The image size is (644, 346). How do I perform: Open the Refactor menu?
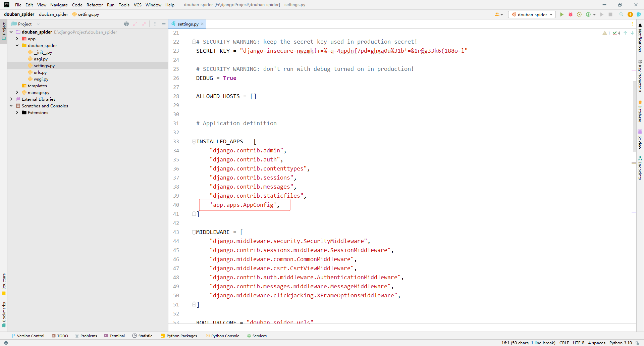[x=95, y=5]
